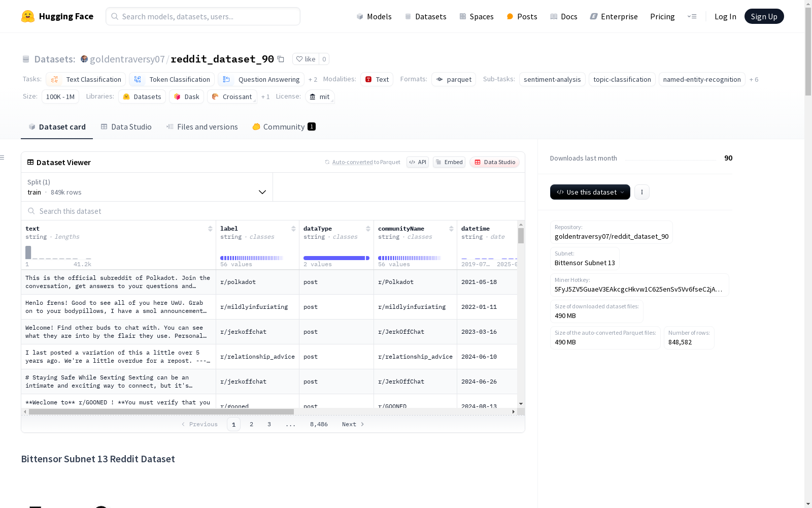Go to Spaces in the navigation

(477, 16)
